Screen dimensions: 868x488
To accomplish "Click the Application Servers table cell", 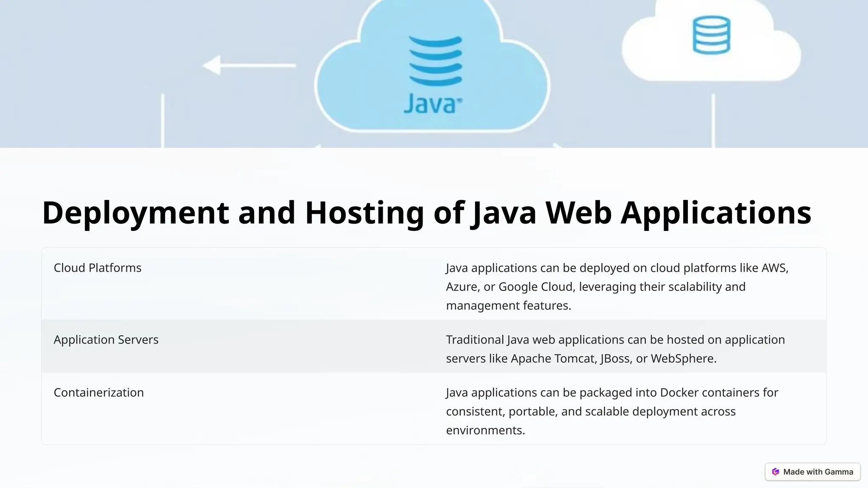I will pos(238,346).
